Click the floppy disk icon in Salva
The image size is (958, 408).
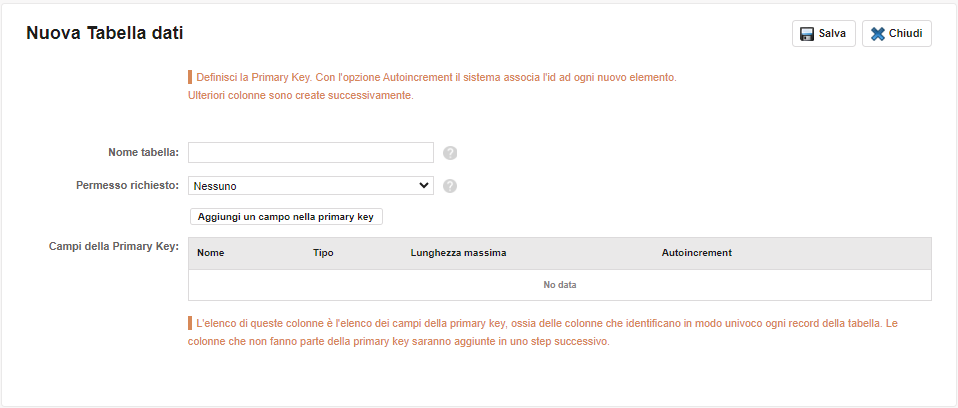tap(807, 34)
